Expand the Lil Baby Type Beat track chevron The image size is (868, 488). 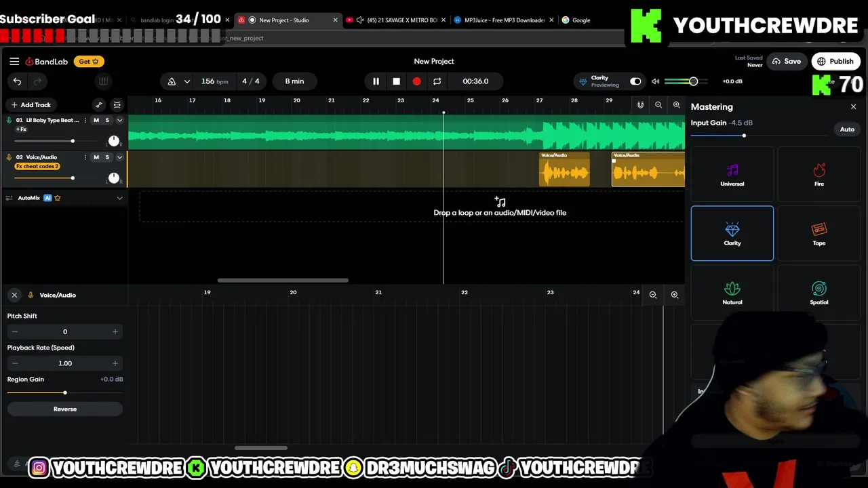pyautogui.click(x=119, y=121)
